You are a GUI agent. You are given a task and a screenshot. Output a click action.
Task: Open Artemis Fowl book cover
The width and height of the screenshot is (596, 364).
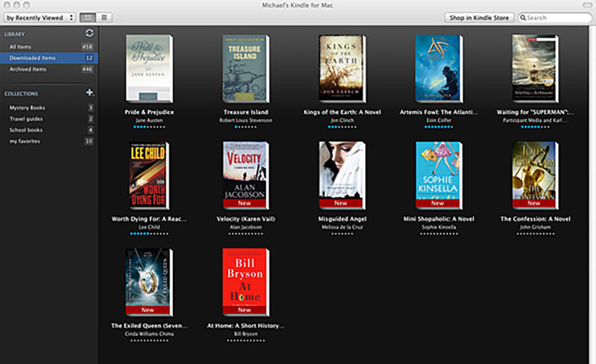point(439,69)
